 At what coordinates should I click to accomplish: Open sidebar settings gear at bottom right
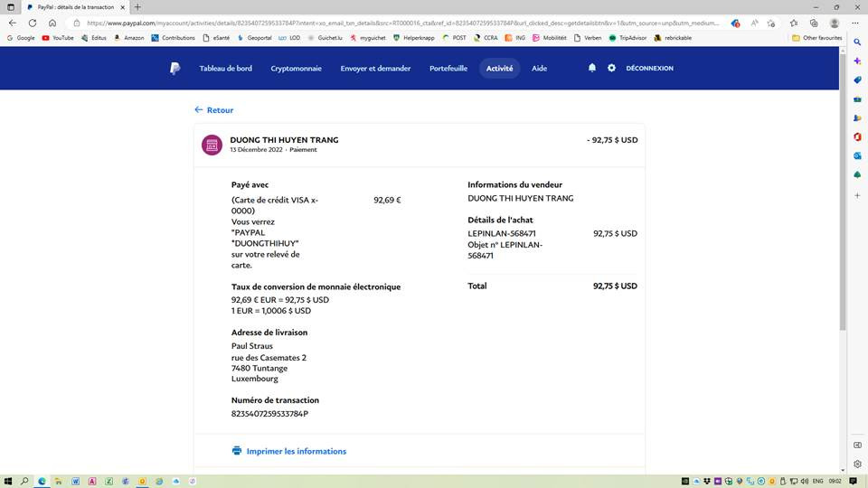tap(857, 465)
